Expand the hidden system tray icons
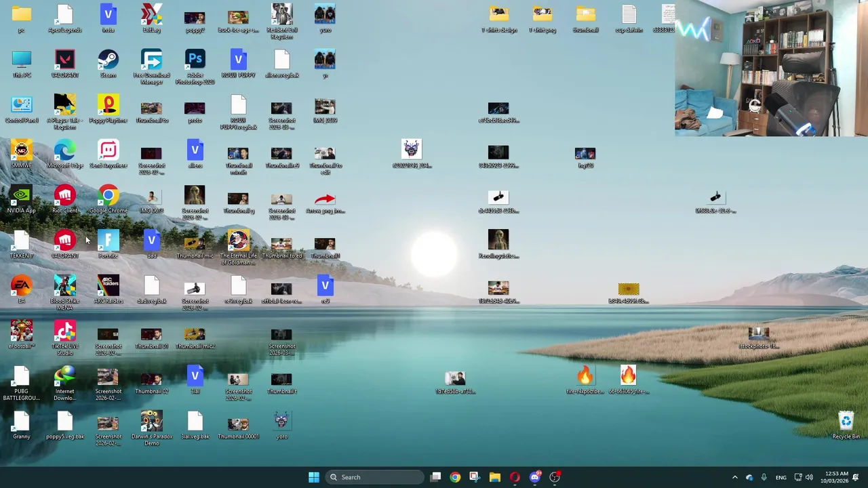Image resolution: width=868 pixels, height=488 pixels. 734,477
